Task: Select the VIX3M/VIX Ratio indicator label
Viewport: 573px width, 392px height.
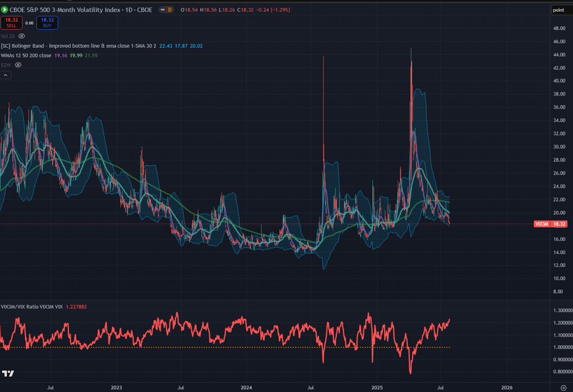Action: click(x=32, y=306)
